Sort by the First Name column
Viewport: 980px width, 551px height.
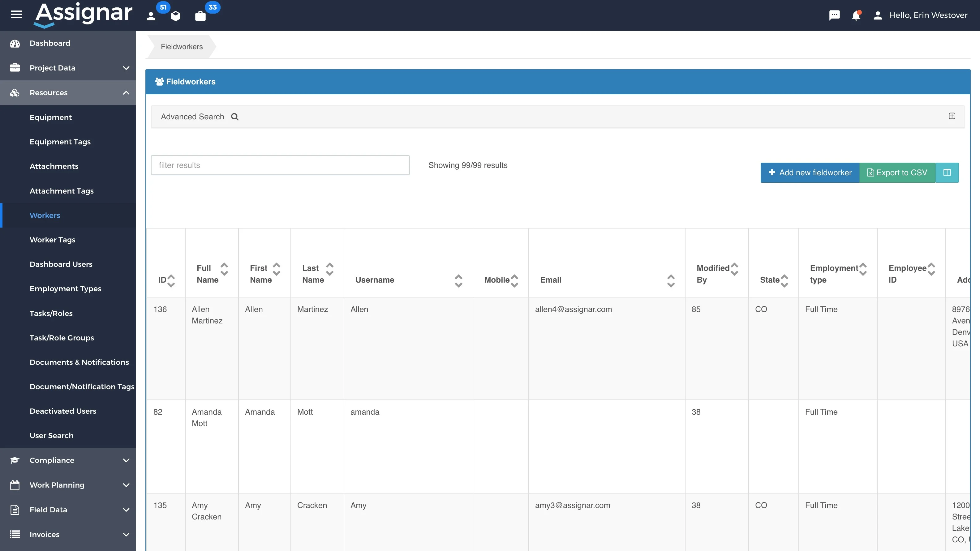[x=277, y=269]
